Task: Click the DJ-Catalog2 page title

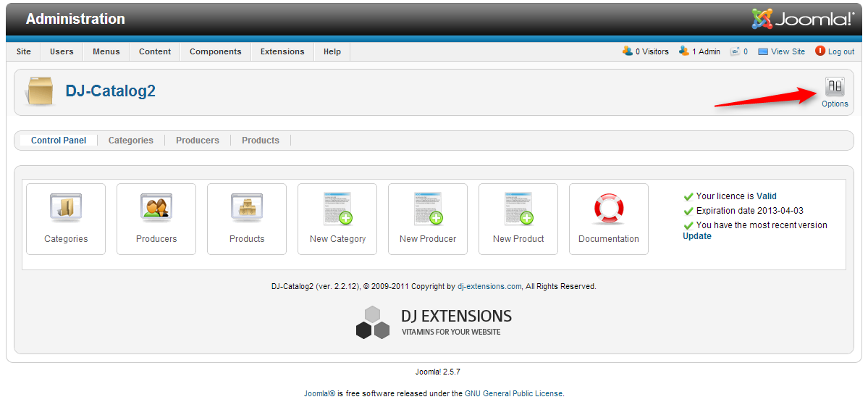Action: pyautogui.click(x=111, y=91)
